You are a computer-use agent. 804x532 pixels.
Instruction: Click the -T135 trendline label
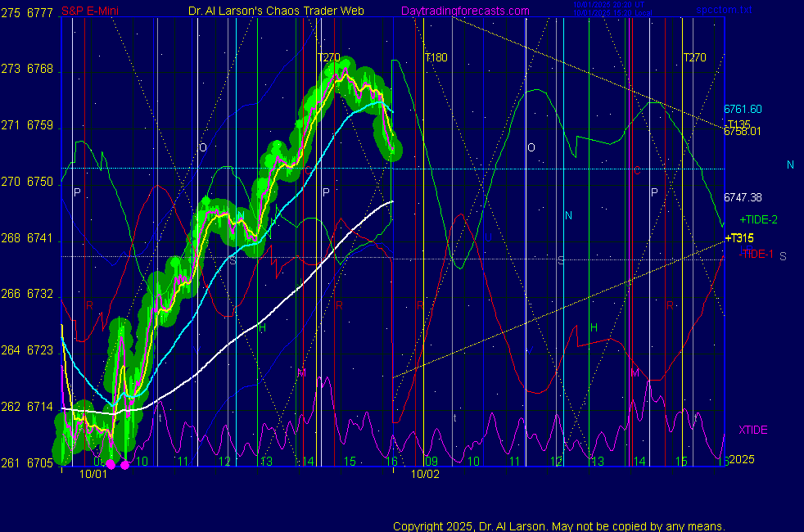pos(738,124)
